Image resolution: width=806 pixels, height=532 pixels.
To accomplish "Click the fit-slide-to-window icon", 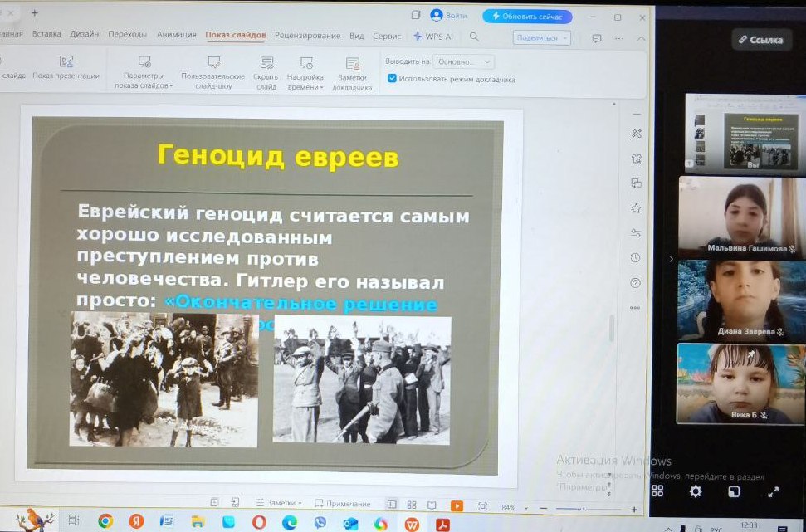I will 482,506.
